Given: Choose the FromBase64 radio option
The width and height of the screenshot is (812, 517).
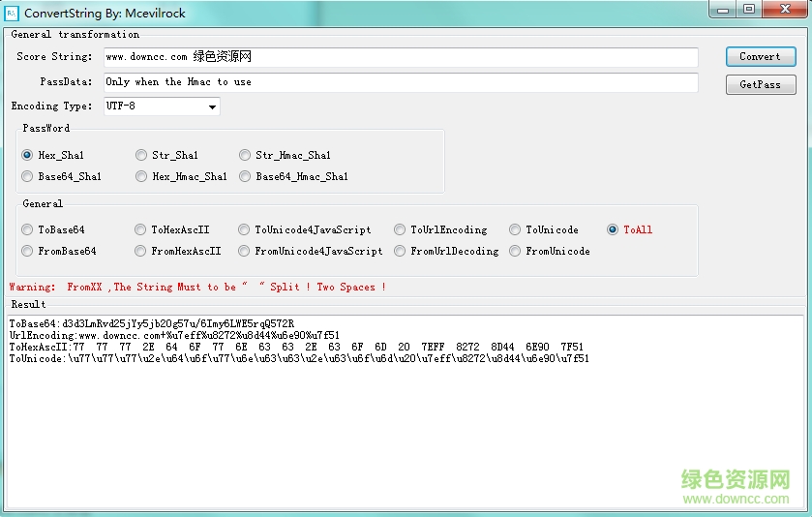Looking at the screenshot, I should [28, 252].
